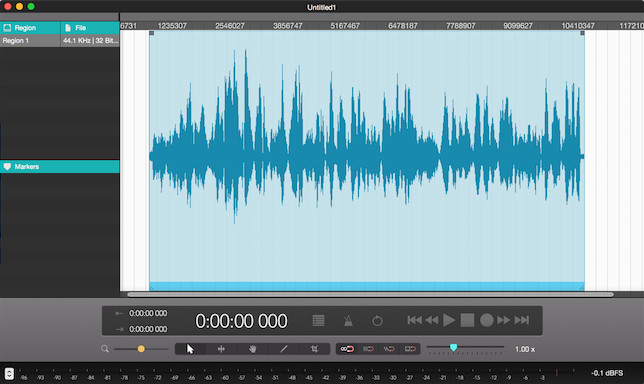
Task: Select the crop tool
Action: click(x=314, y=349)
